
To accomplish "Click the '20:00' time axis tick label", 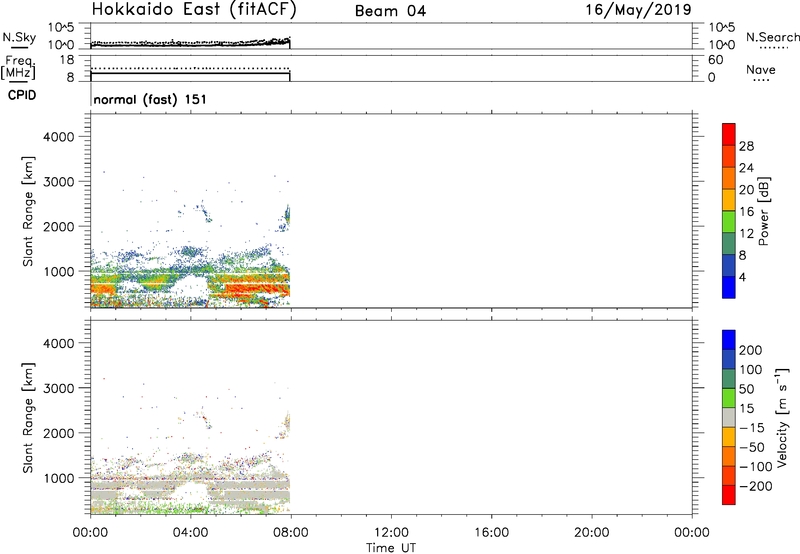I will (592, 533).
